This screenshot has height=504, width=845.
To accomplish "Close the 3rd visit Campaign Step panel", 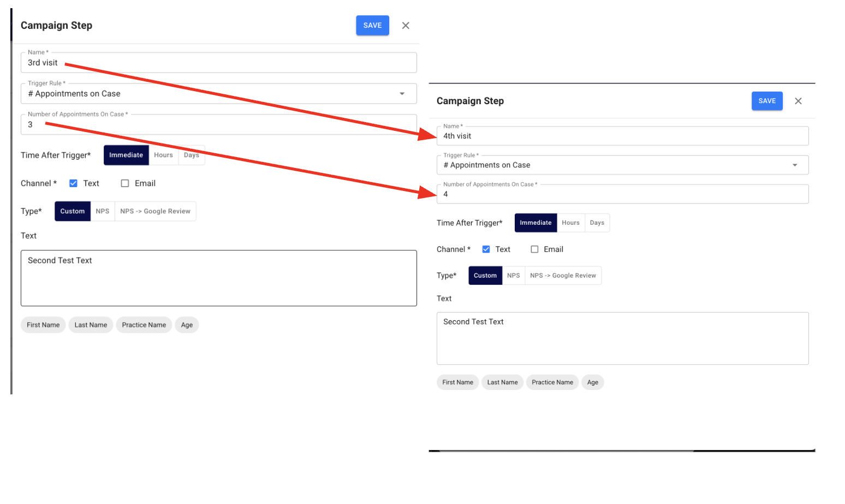I will (406, 26).
